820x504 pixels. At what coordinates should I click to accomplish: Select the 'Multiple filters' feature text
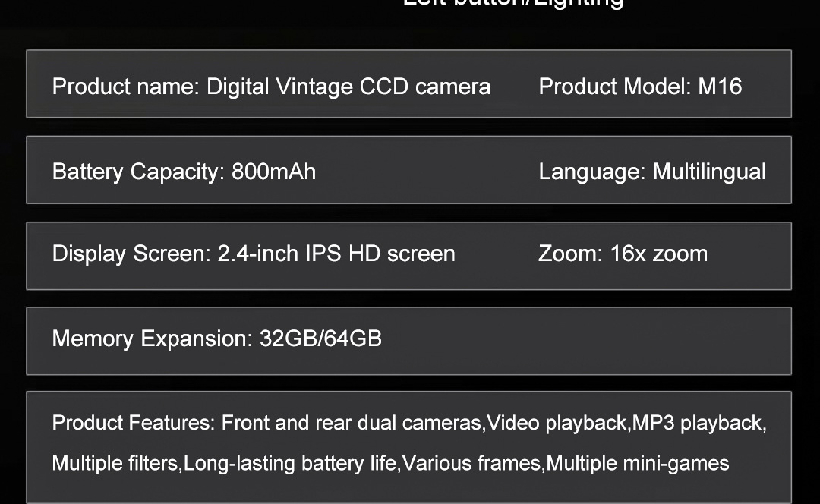(116, 463)
